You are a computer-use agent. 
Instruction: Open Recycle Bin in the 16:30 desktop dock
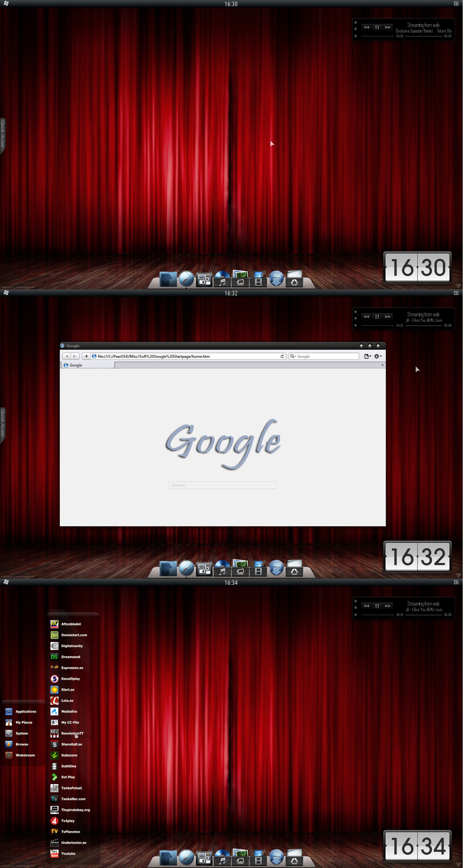tap(294, 279)
